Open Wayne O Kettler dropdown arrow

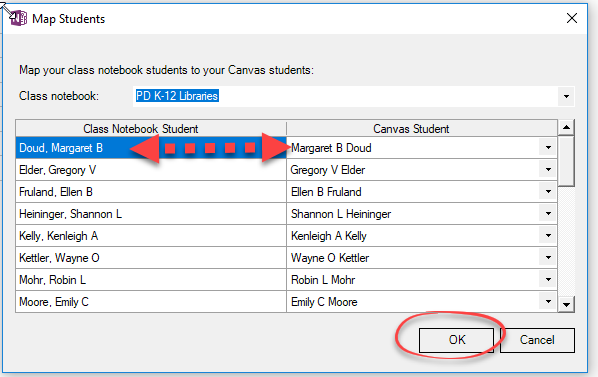click(x=548, y=258)
